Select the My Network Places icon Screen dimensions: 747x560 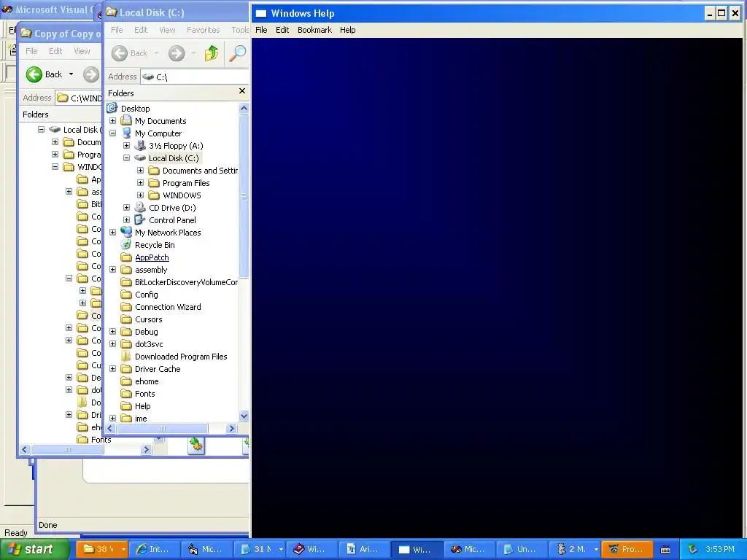point(126,233)
